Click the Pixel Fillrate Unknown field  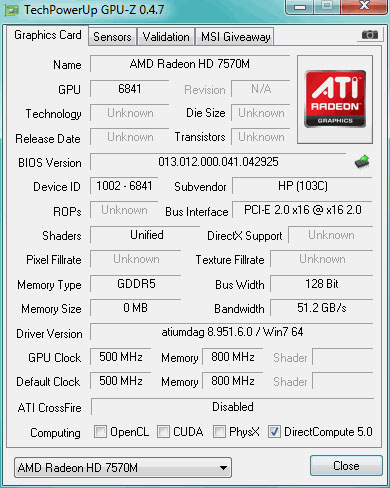136,259
